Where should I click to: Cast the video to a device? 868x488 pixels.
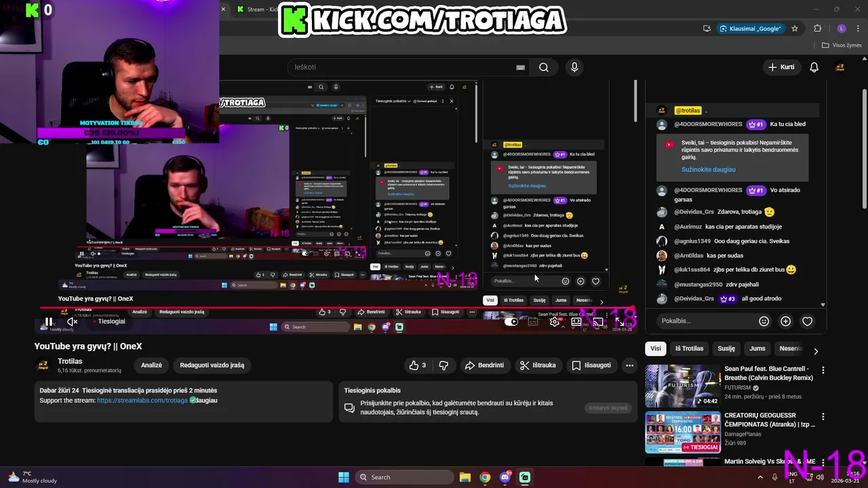[x=598, y=322]
